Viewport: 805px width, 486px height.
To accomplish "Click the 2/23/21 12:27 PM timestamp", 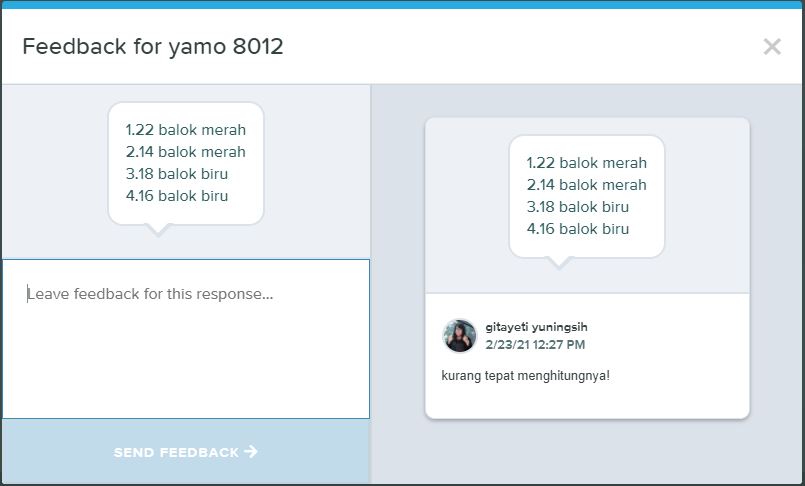I will pyautogui.click(x=535, y=344).
